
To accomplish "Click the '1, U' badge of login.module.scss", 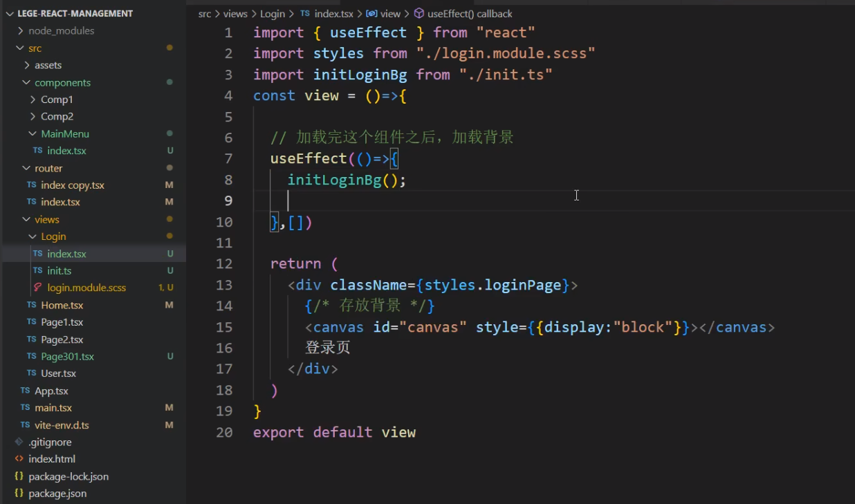I will coord(166,288).
